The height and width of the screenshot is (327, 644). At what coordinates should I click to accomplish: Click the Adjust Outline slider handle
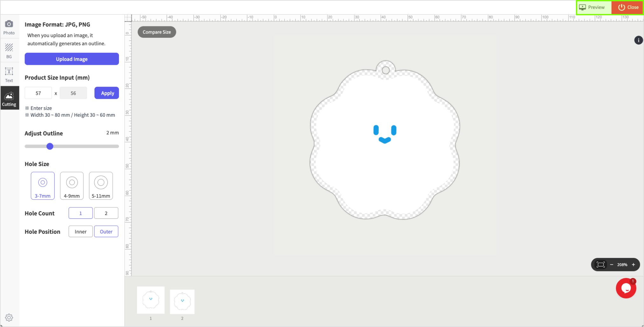(50, 146)
